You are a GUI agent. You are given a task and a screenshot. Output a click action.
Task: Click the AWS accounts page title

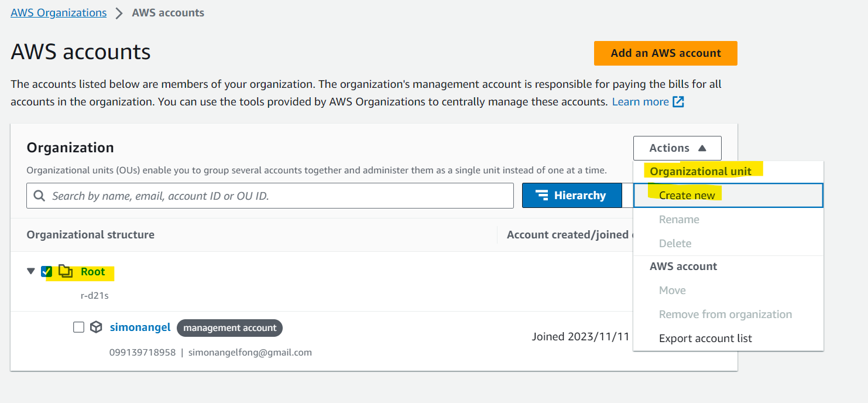pyautogui.click(x=81, y=52)
